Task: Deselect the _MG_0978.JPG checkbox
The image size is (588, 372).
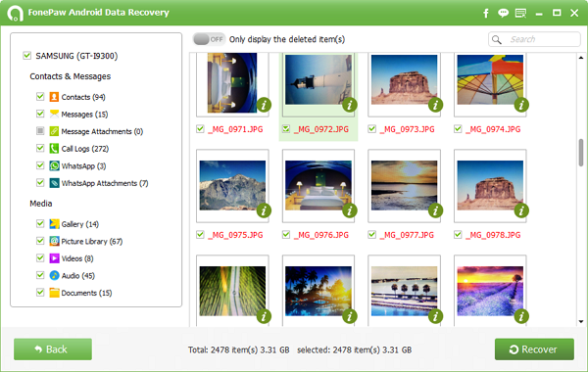Action: (458, 235)
